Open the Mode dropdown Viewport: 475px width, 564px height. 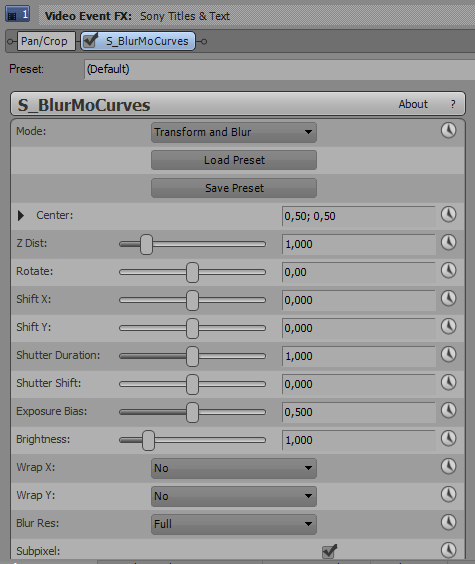pyautogui.click(x=234, y=132)
